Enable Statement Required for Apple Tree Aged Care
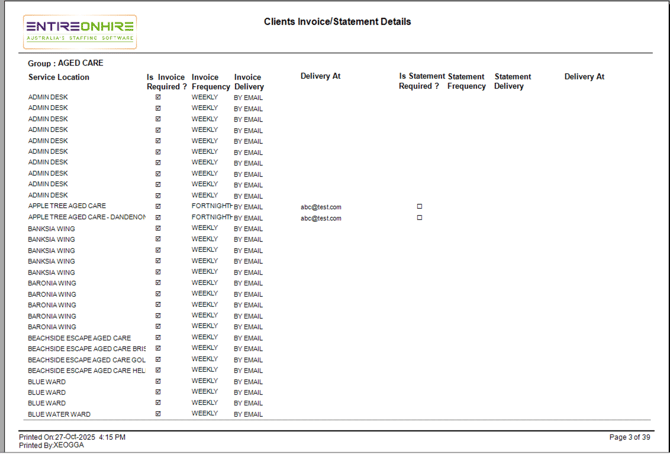This screenshot has height=454, width=670. click(x=419, y=206)
